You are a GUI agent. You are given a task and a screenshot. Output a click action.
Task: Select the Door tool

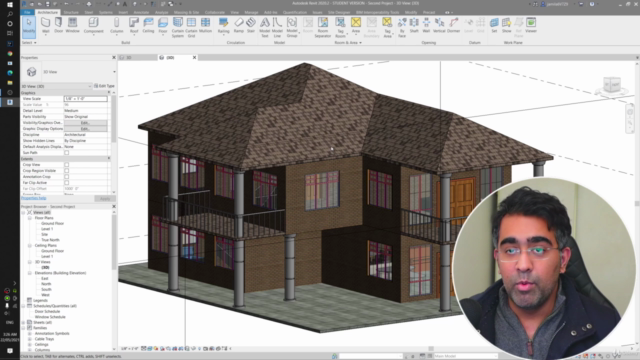coord(58,26)
